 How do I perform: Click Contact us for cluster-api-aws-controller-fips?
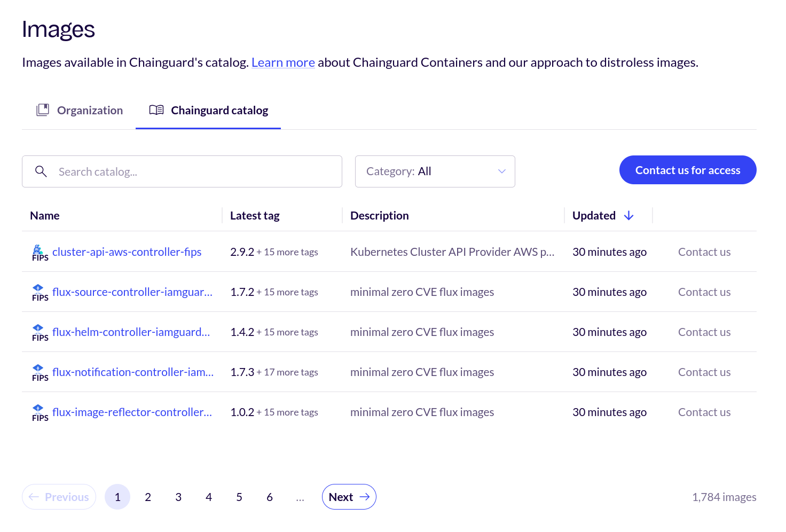click(x=704, y=252)
